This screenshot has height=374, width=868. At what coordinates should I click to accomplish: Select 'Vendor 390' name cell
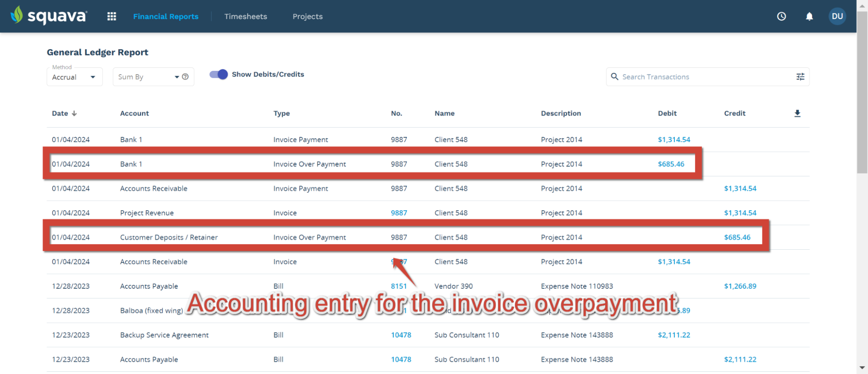click(x=453, y=286)
